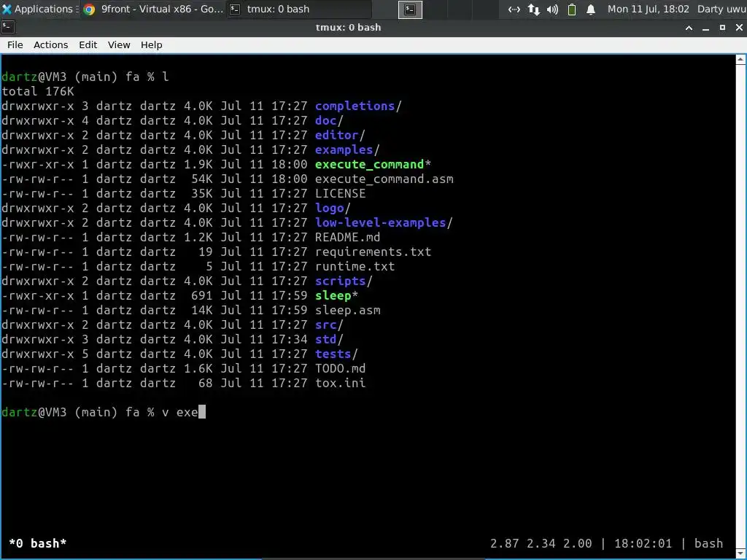Switch to the tmux: 0 bash taskbar window
The image size is (747, 560).
[298, 9]
